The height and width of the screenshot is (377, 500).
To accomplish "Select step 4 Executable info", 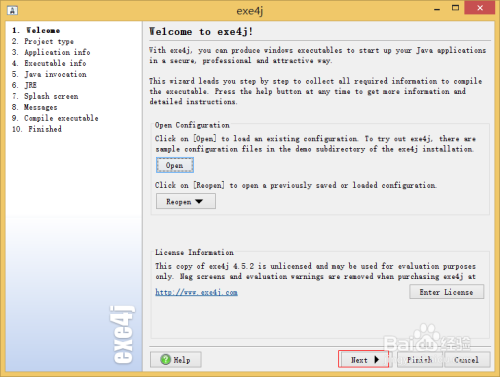I will [49, 63].
